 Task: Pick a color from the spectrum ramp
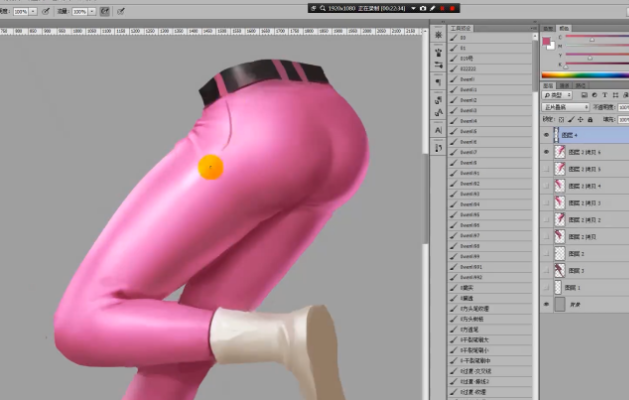coord(585,75)
